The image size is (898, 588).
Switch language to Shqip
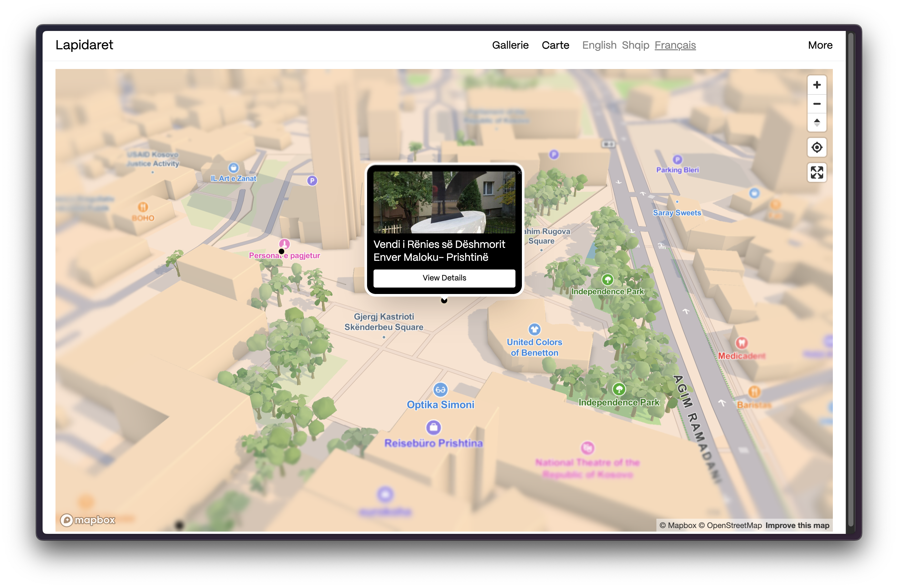[635, 45]
